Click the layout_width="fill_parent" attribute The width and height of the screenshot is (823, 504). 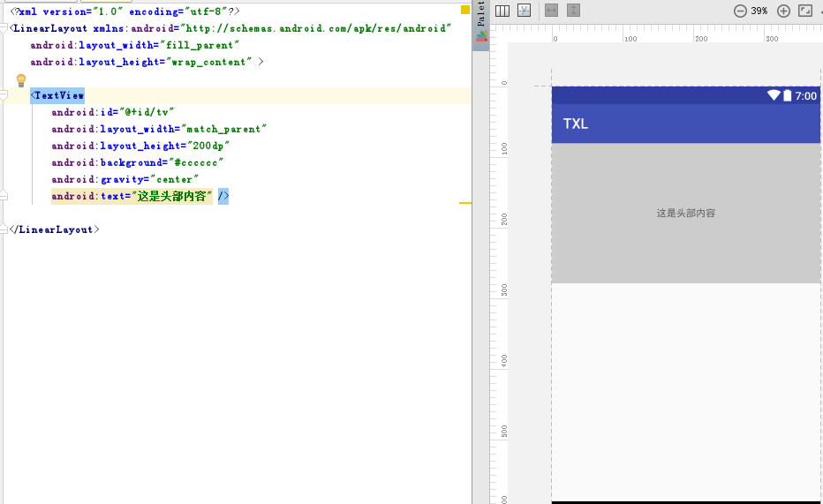pos(135,45)
